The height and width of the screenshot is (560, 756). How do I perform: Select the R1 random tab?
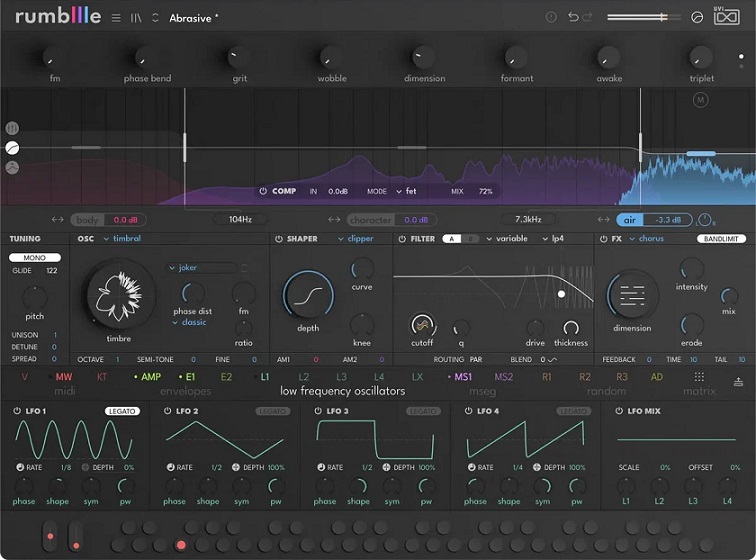(547, 377)
